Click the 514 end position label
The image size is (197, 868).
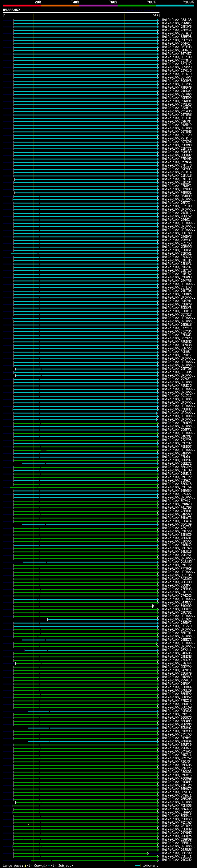click(155, 15)
